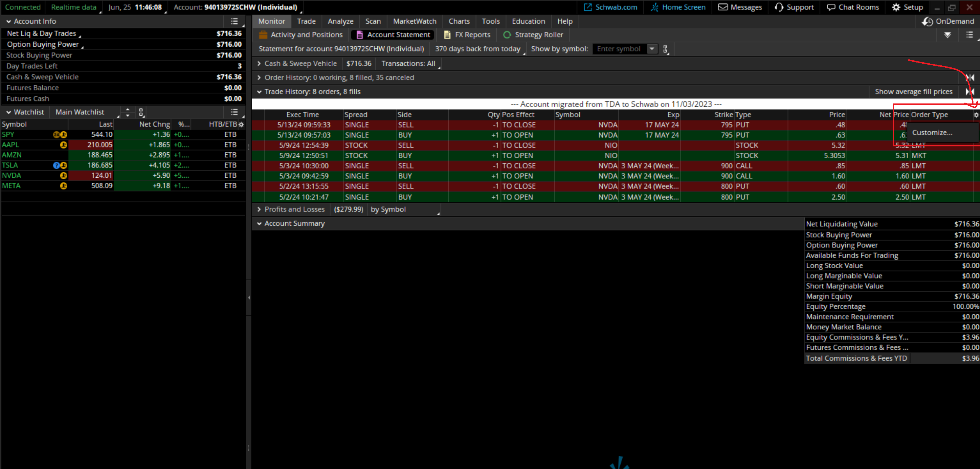Open the Enter symbol dropdown arrow
This screenshot has width=980, height=469.
[652, 49]
